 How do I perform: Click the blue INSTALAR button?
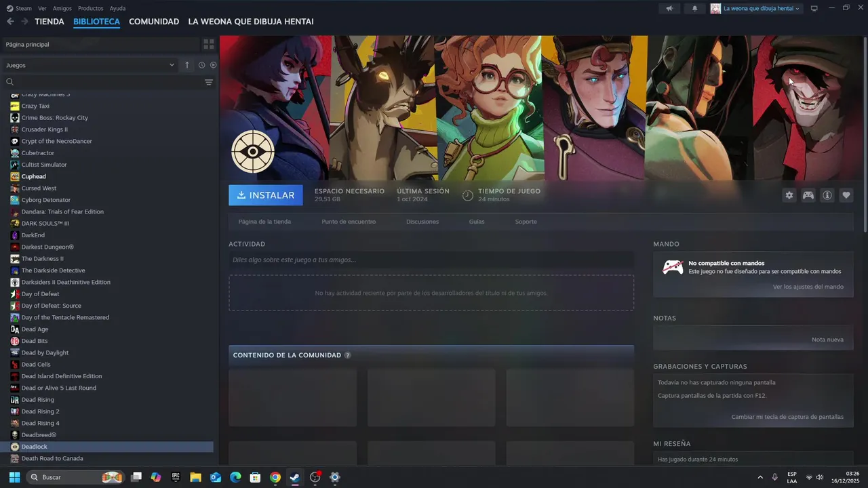[266, 195]
